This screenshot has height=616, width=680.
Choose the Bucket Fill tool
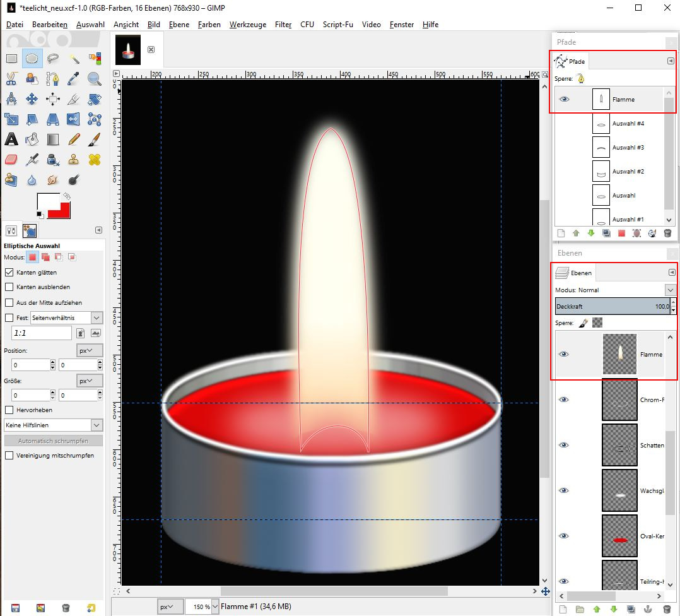pyautogui.click(x=32, y=139)
